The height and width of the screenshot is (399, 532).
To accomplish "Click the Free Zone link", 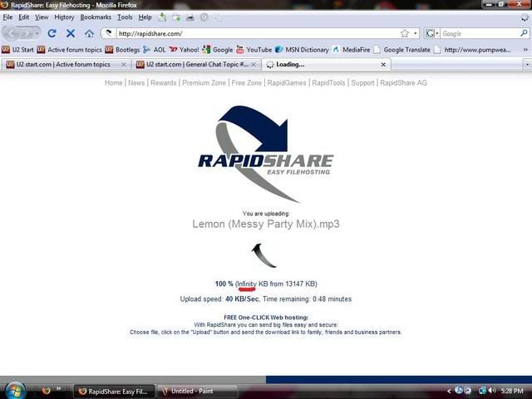I will 247,83.
